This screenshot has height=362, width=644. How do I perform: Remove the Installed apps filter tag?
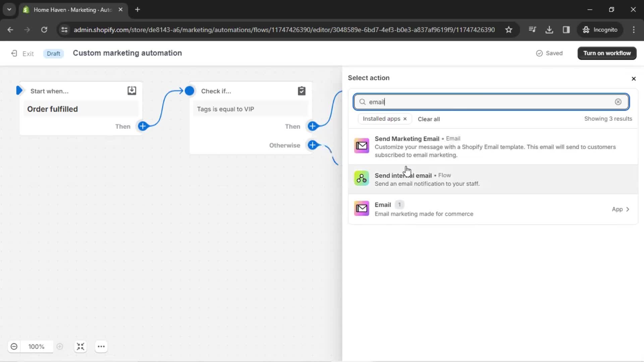point(405,119)
